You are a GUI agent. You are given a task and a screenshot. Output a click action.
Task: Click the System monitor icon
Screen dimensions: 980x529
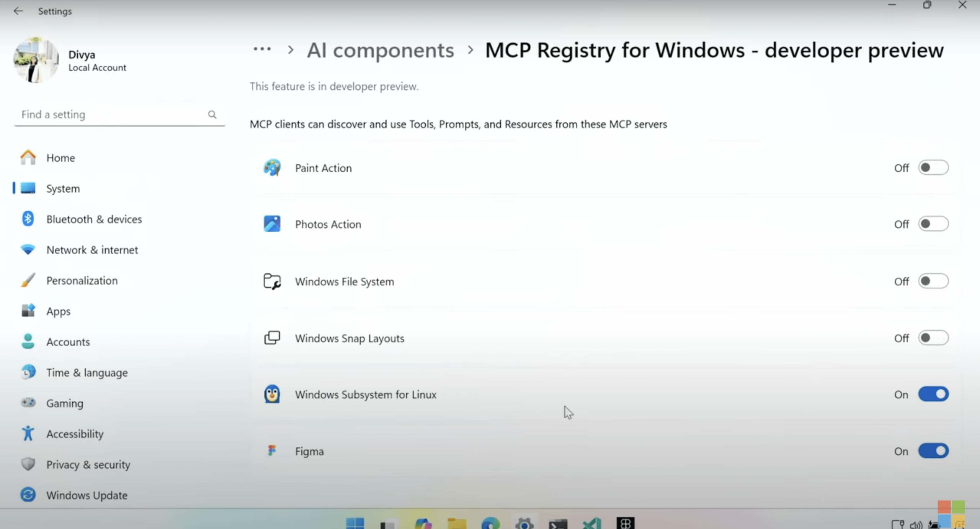point(28,188)
